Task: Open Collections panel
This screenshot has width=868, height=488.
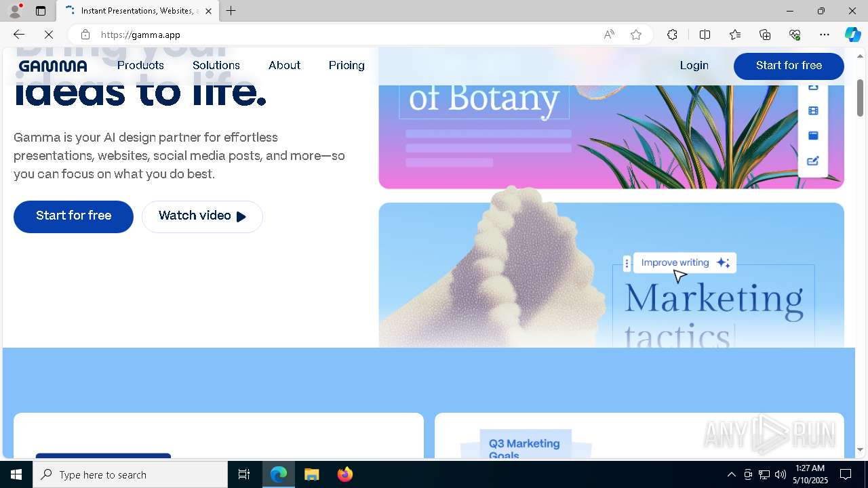Action: (765, 35)
